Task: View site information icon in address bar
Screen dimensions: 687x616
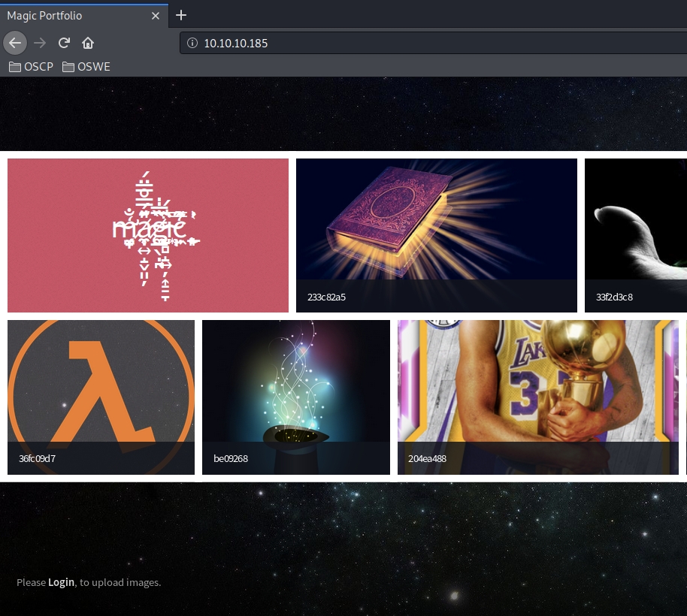Action: 192,43
